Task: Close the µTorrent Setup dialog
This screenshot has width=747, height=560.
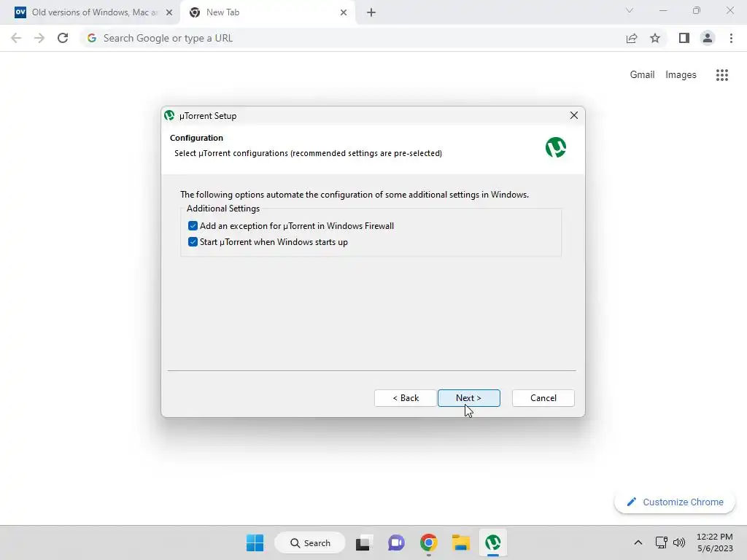Action: click(x=573, y=115)
